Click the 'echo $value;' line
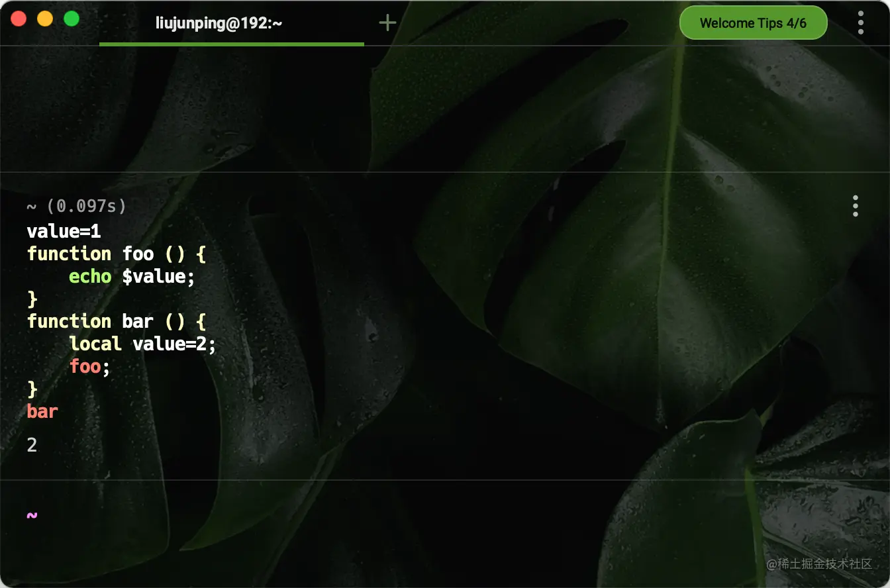Screen dimensions: 890x588 coord(132,277)
